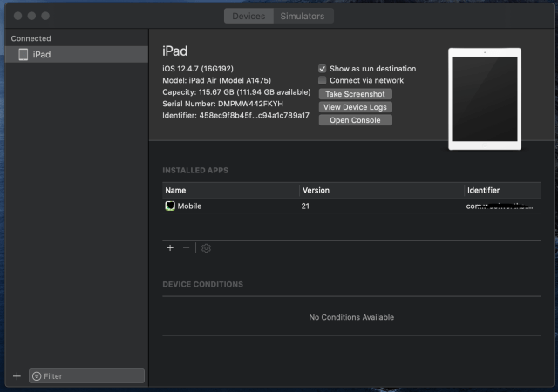Switch to the Devices tab
The height and width of the screenshot is (392, 558).
[x=248, y=16]
